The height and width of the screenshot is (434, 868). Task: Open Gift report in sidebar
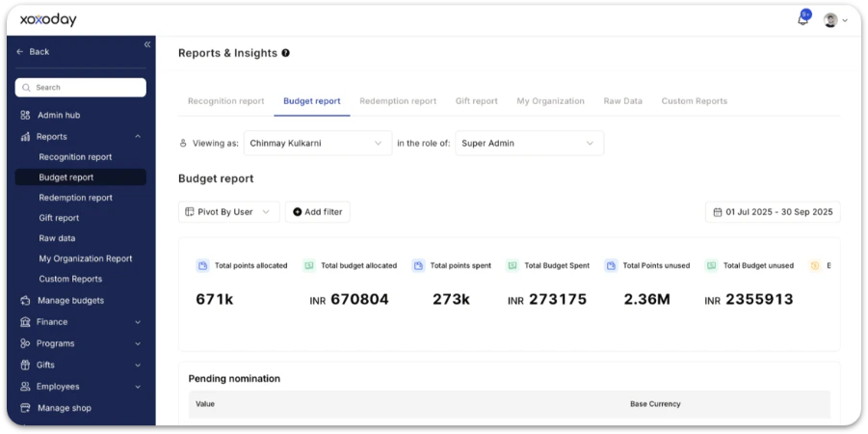click(59, 218)
